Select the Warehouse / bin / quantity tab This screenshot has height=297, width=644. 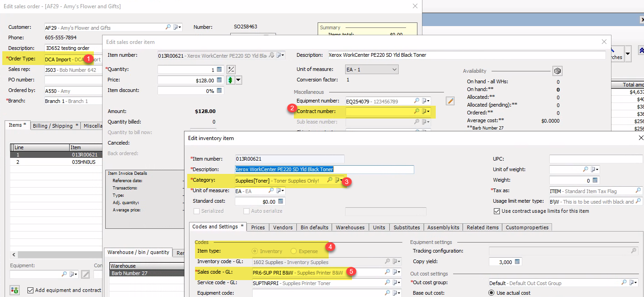[x=138, y=252]
